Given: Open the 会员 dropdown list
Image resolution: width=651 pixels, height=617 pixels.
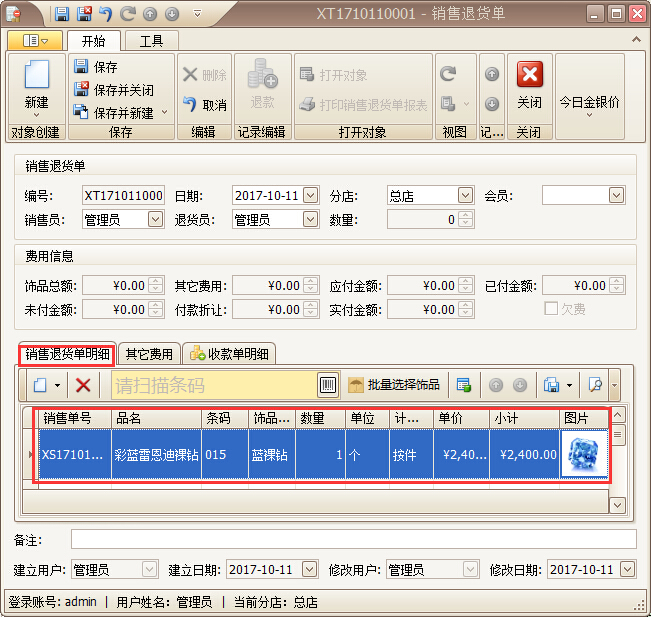Looking at the screenshot, I should 616,196.
